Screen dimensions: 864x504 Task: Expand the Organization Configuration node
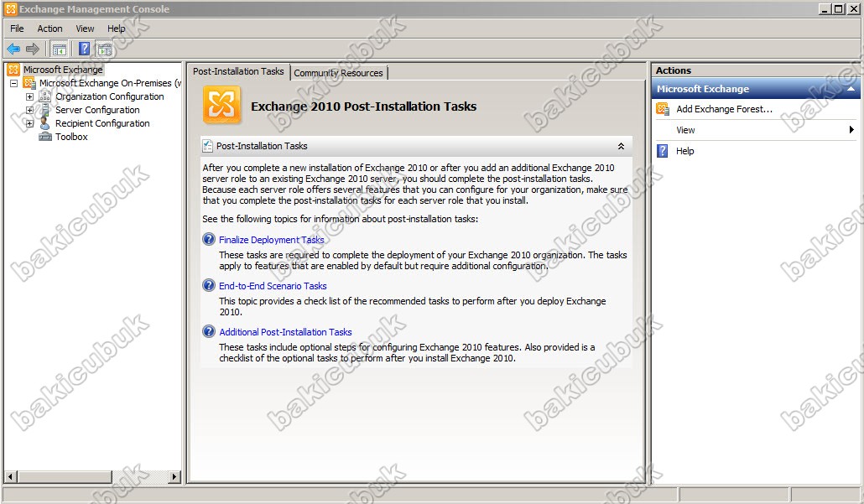[x=29, y=96]
